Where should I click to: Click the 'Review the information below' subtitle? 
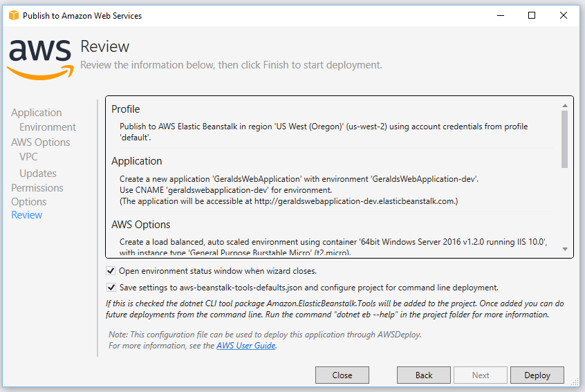pyautogui.click(x=232, y=65)
